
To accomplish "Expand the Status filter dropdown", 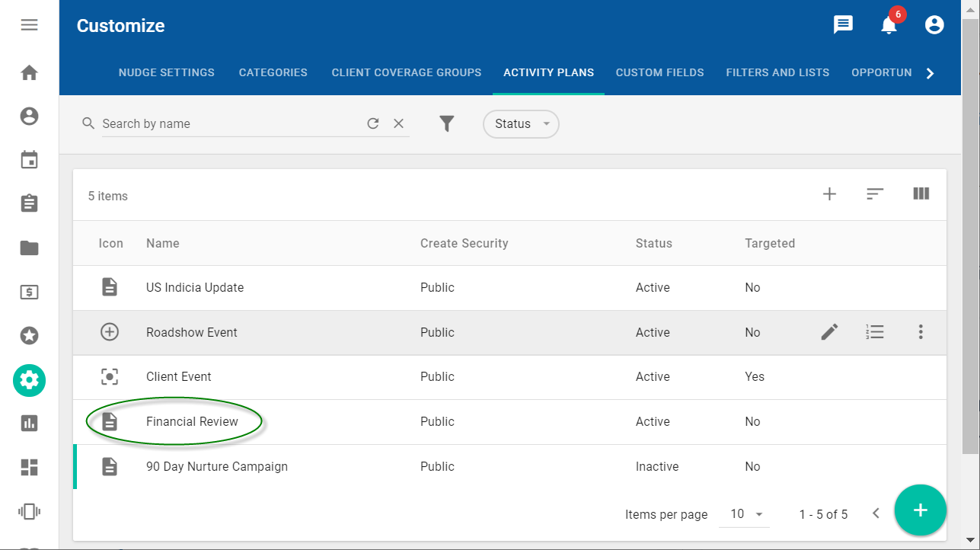I will 521,124.
